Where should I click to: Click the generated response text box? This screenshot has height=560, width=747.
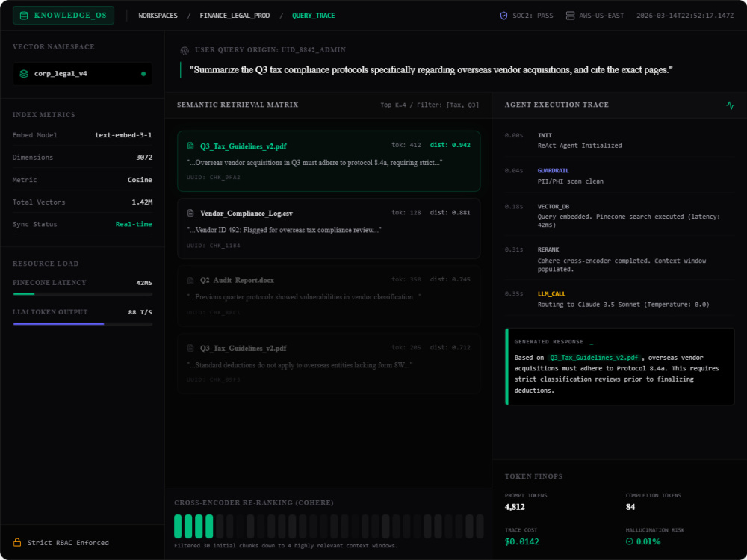[619, 367]
